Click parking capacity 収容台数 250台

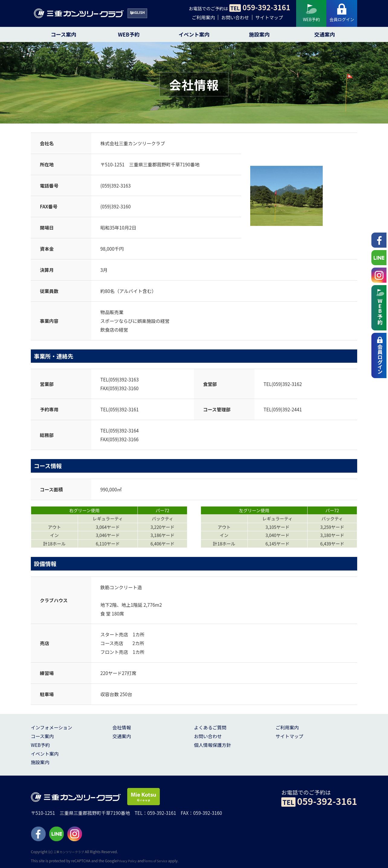coord(116,694)
